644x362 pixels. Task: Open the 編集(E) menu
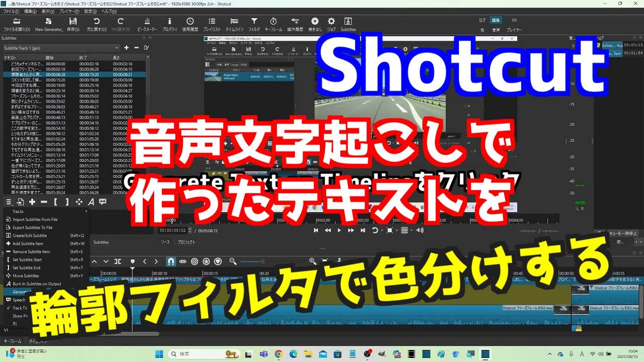tap(31, 11)
